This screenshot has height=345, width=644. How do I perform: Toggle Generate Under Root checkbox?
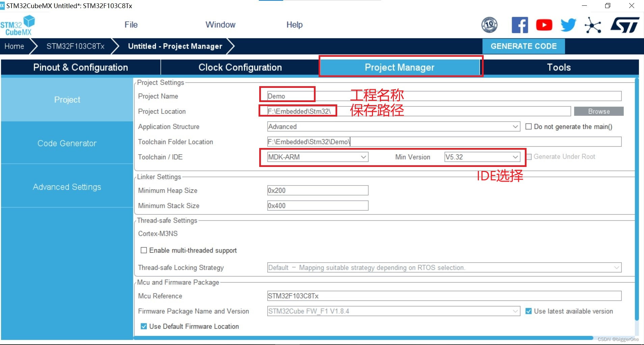[529, 157]
